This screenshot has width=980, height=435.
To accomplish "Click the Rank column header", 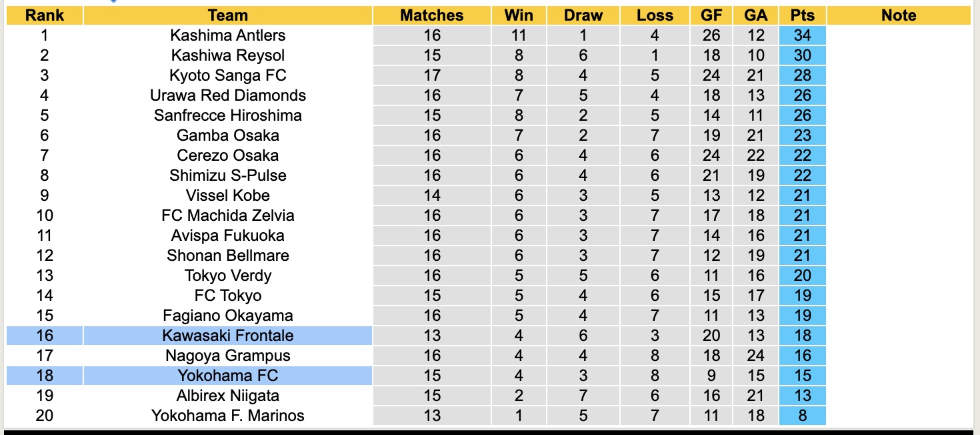I will coord(45,15).
